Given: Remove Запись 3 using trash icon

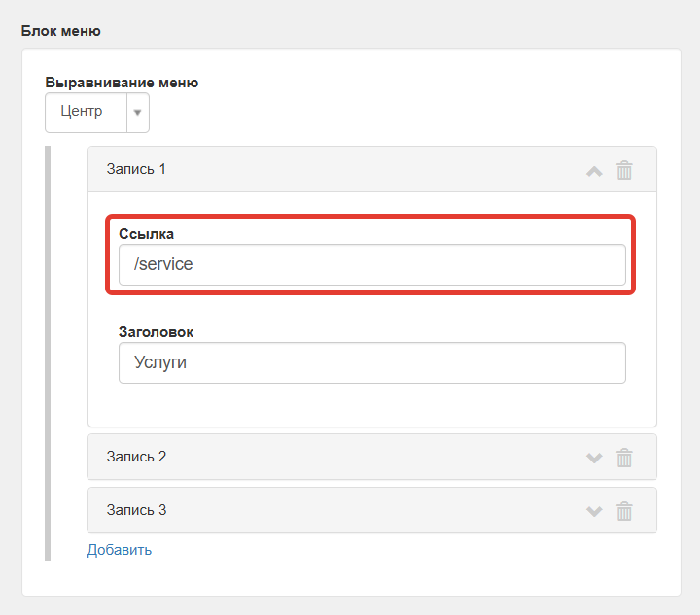Looking at the screenshot, I should click(x=624, y=511).
